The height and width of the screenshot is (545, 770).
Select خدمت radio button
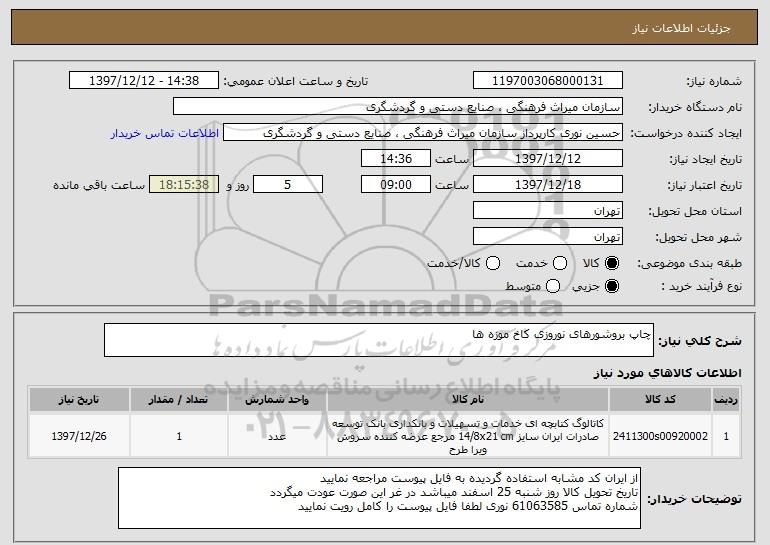pyautogui.click(x=560, y=263)
